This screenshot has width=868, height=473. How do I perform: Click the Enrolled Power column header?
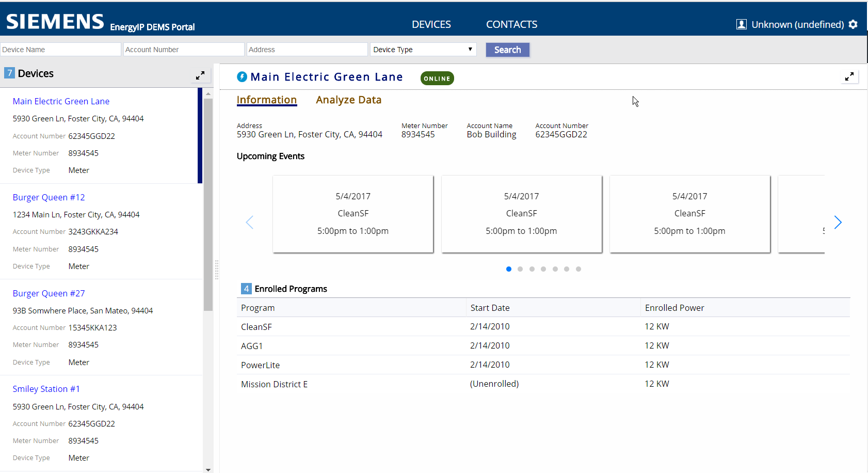point(745,308)
